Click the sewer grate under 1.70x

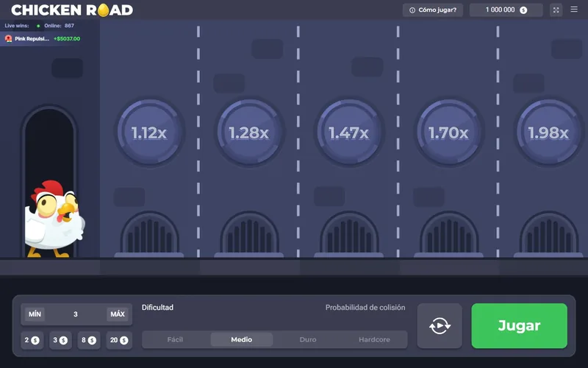(x=448, y=235)
